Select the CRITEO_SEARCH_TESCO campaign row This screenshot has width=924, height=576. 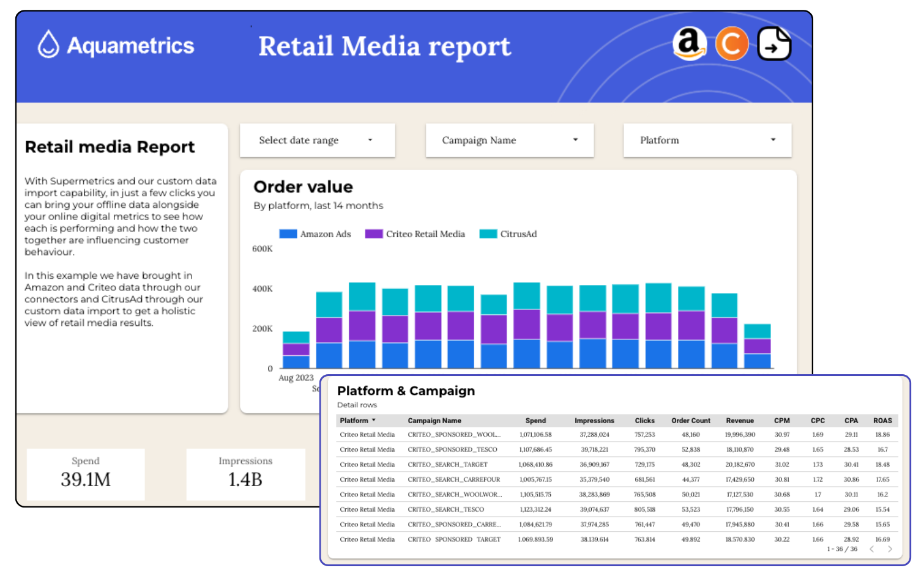(x=445, y=509)
